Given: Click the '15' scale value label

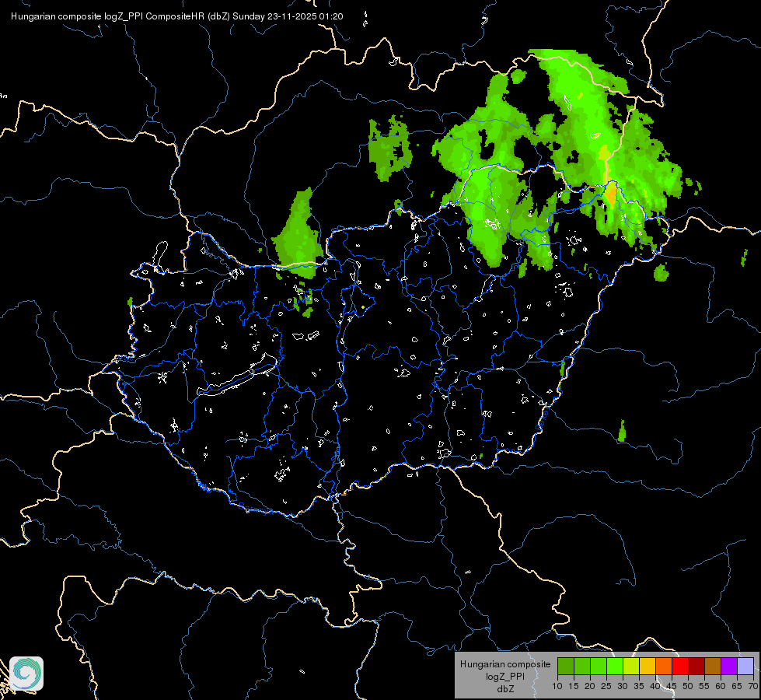Looking at the screenshot, I should (574, 686).
